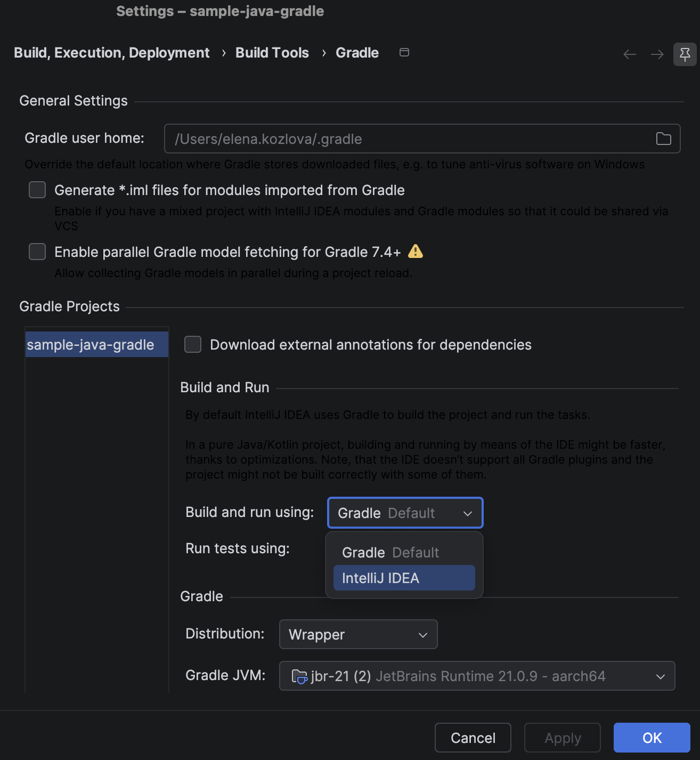The image size is (700, 760).
Task: Go forward with the right arrow icon
Action: point(657,54)
